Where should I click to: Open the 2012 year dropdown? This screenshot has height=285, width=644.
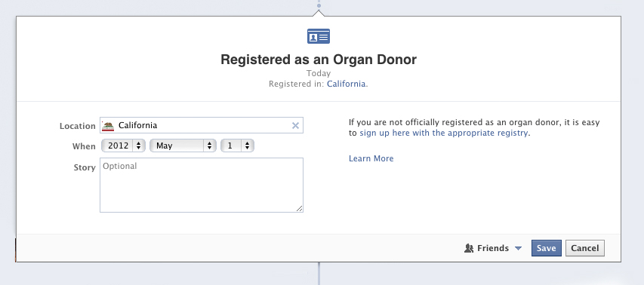123,146
